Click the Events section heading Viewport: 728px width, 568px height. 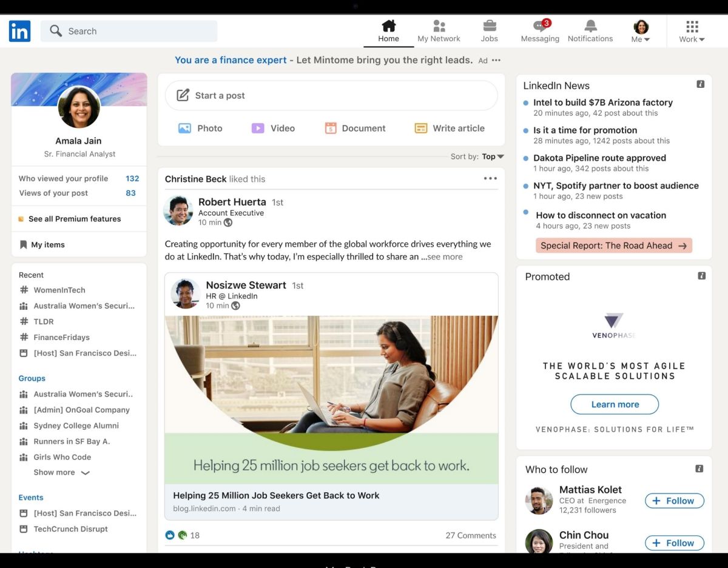tap(31, 498)
